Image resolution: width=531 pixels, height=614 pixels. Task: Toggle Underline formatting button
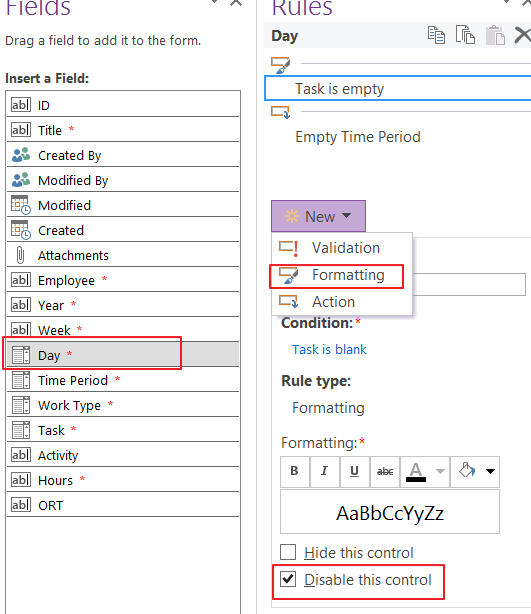pyautogui.click(x=354, y=471)
